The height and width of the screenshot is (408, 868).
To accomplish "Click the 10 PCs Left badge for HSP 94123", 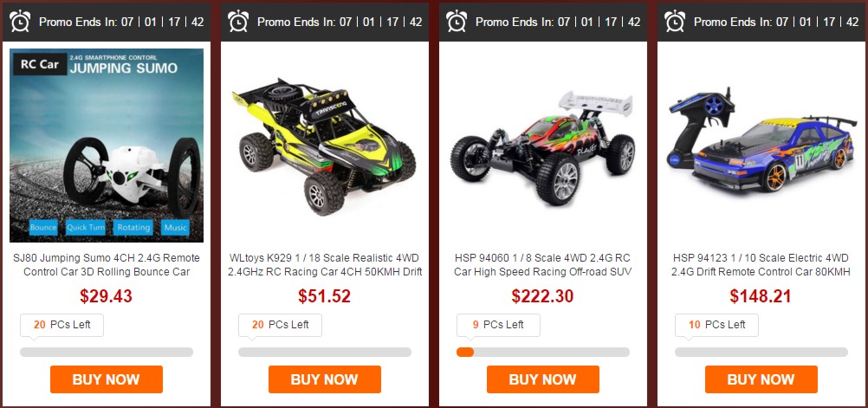I will 716,325.
